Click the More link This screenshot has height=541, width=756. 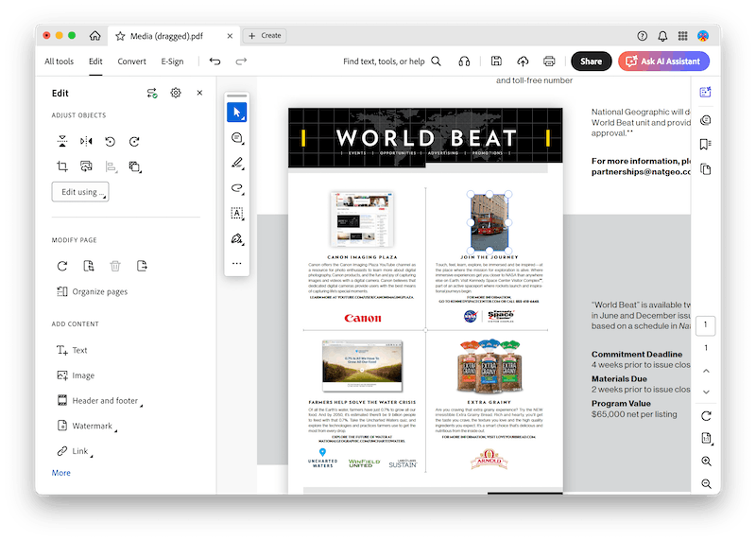(60, 473)
